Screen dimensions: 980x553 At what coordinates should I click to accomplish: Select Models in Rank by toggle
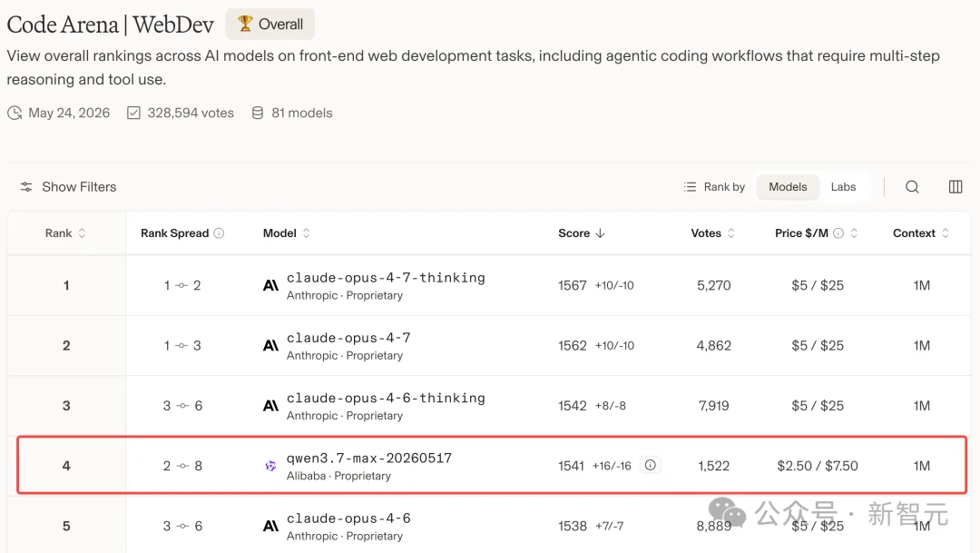788,187
